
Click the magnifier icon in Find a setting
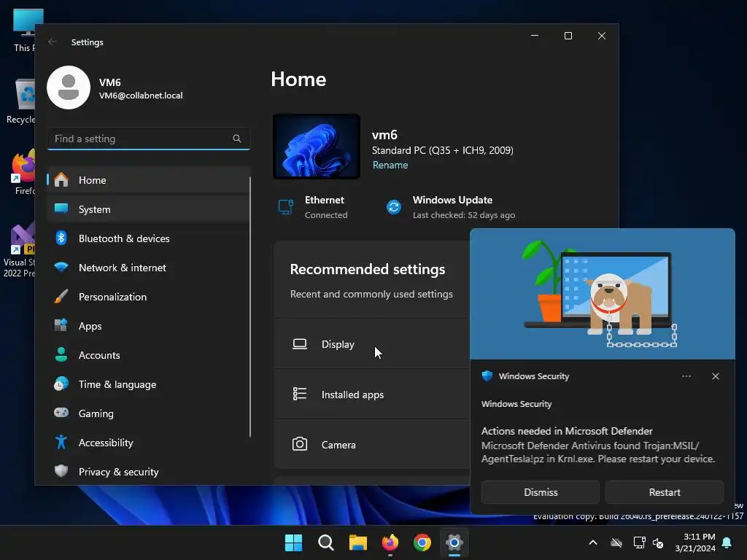pos(237,139)
